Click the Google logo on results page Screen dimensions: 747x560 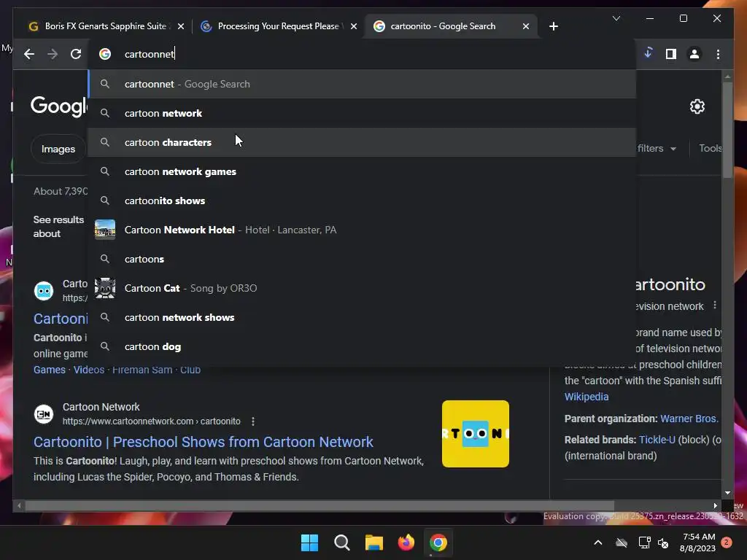pos(59,106)
